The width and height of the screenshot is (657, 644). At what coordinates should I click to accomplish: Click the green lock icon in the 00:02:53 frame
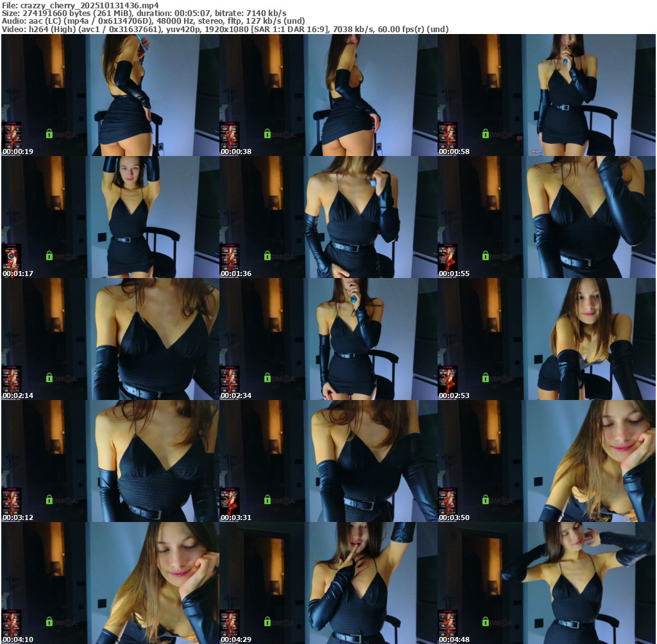click(485, 378)
